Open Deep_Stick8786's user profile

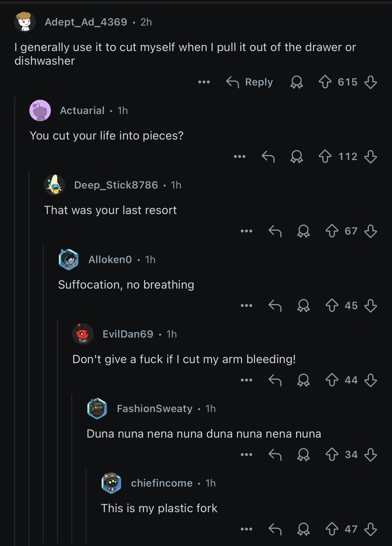[x=116, y=185]
